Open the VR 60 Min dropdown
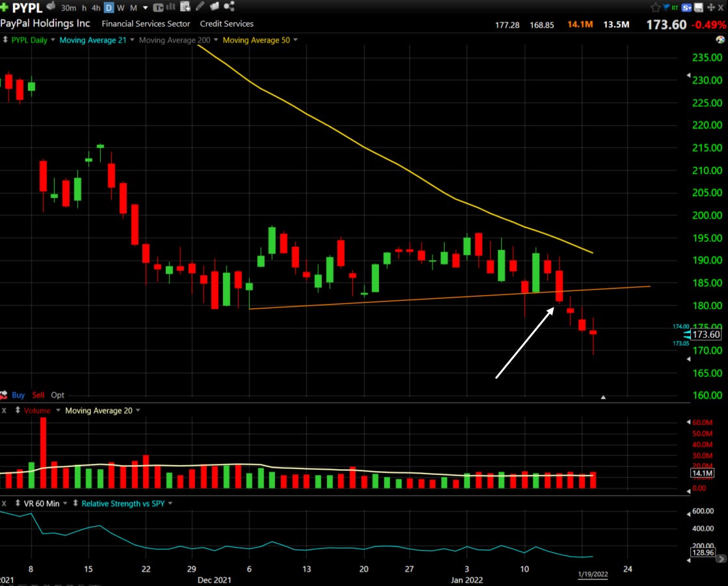Image resolution: width=728 pixels, height=586 pixels. [65, 503]
